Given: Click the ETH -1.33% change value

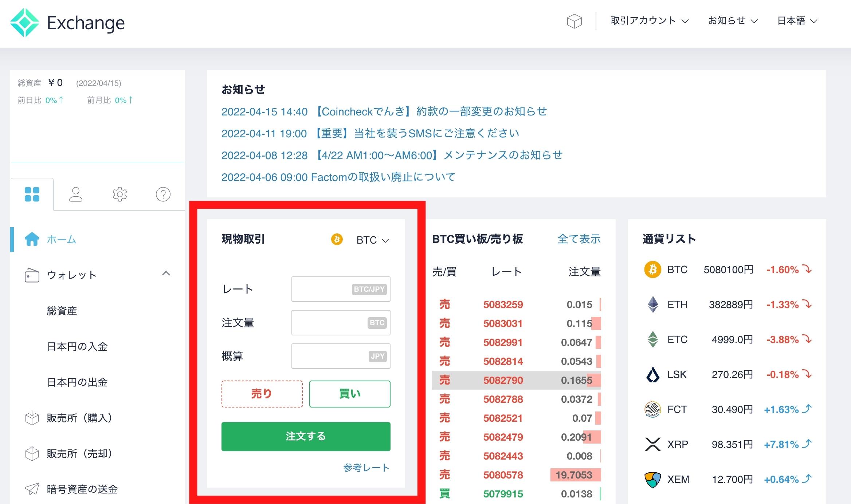Looking at the screenshot, I should coord(782,305).
